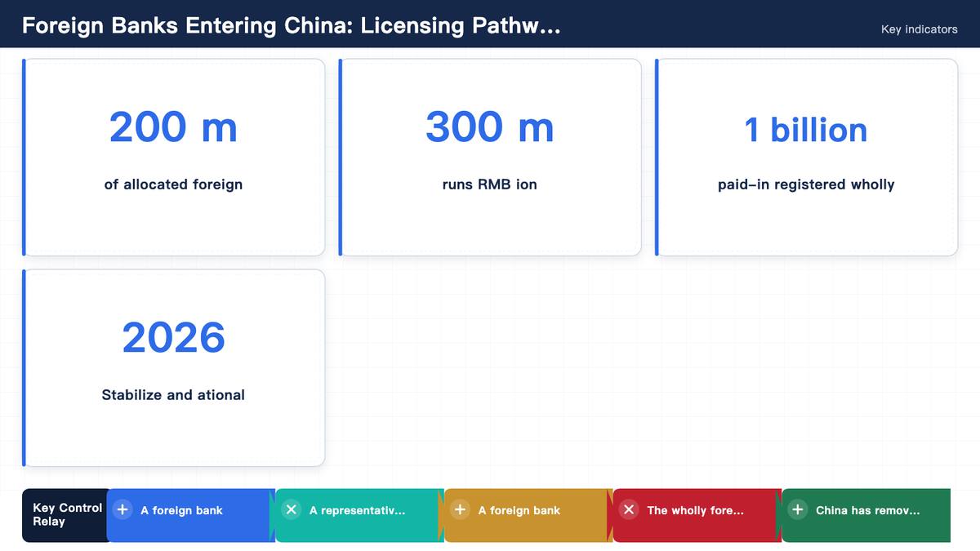Screen dimensions: 980x551
Task: Open the '200 m' indicator card
Action: (x=174, y=157)
